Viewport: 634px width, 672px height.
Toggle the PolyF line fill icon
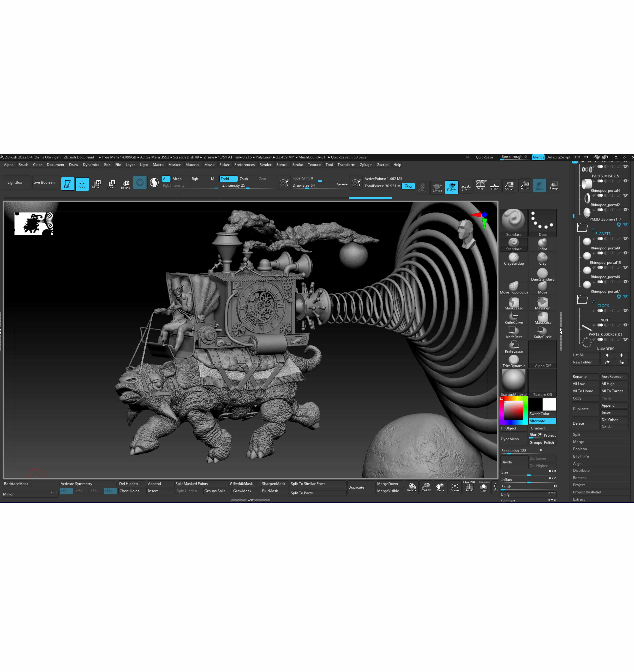469,487
